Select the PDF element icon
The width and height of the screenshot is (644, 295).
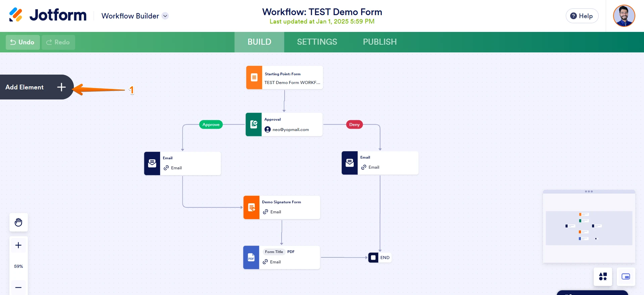(x=251, y=258)
